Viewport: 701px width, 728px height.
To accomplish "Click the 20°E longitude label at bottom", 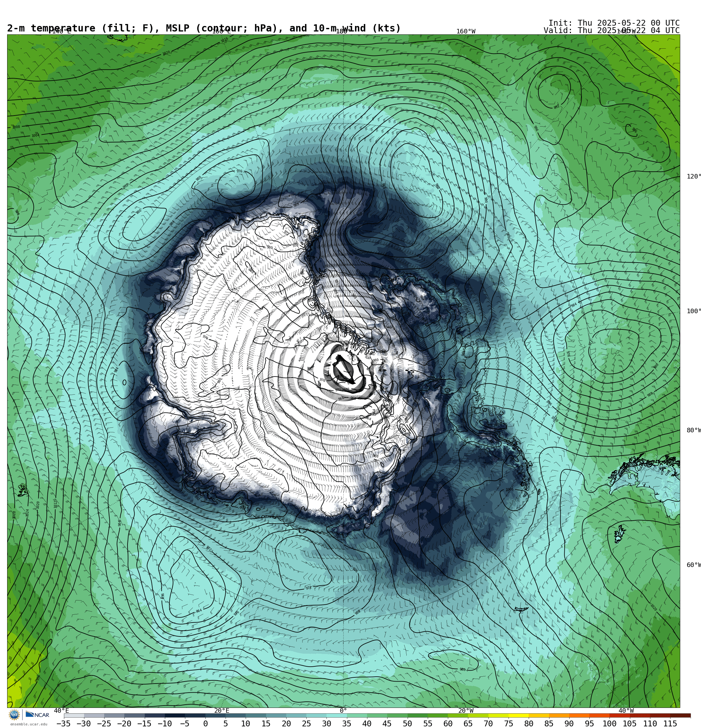I will [222, 710].
